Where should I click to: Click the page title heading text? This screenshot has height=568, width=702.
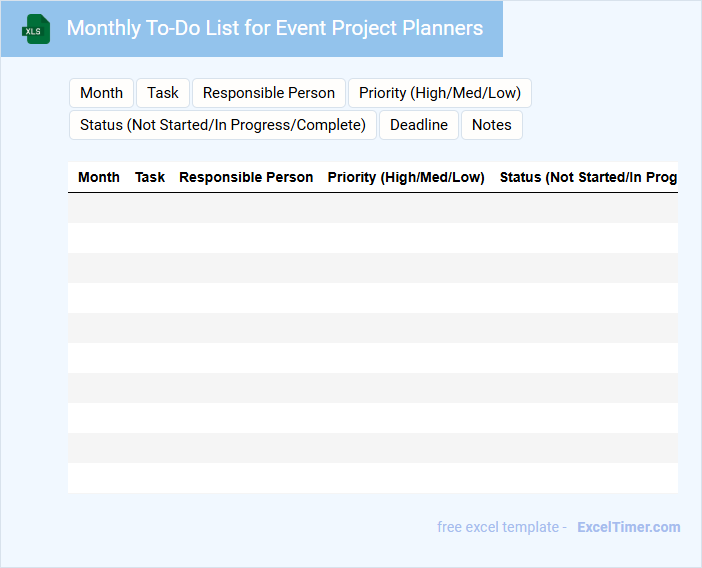coord(275,29)
